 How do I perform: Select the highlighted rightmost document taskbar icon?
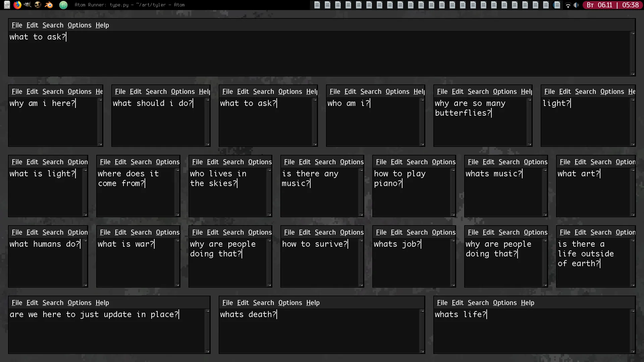557,5
